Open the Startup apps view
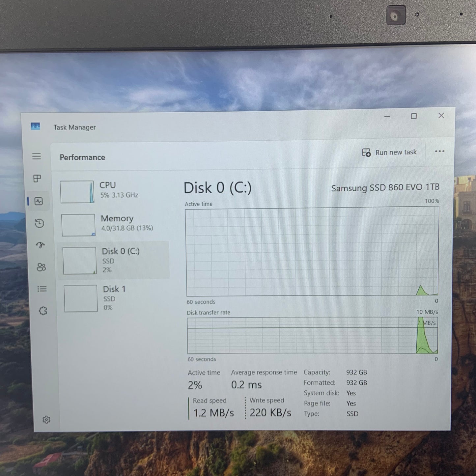The width and height of the screenshot is (476, 476). pyautogui.click(x=40, y=245)
